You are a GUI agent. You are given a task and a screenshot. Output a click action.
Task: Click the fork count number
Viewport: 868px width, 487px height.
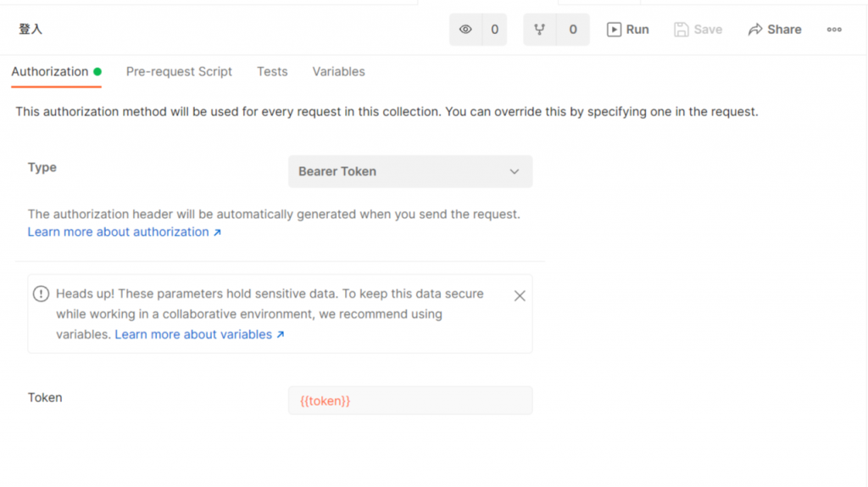point(572,30)
